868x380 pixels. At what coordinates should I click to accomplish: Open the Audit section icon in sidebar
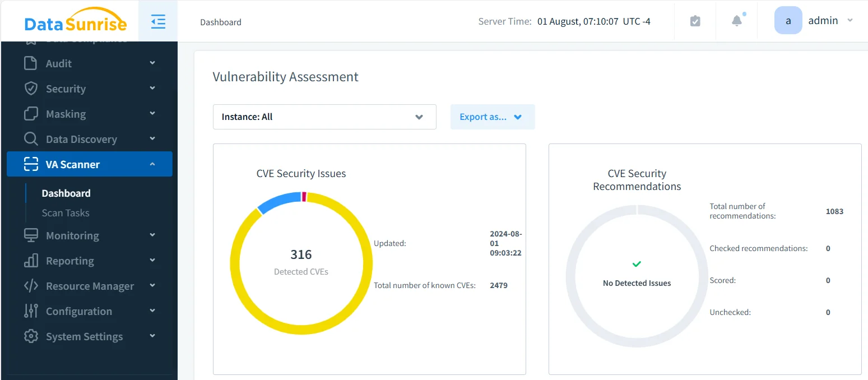pos(30,63)
